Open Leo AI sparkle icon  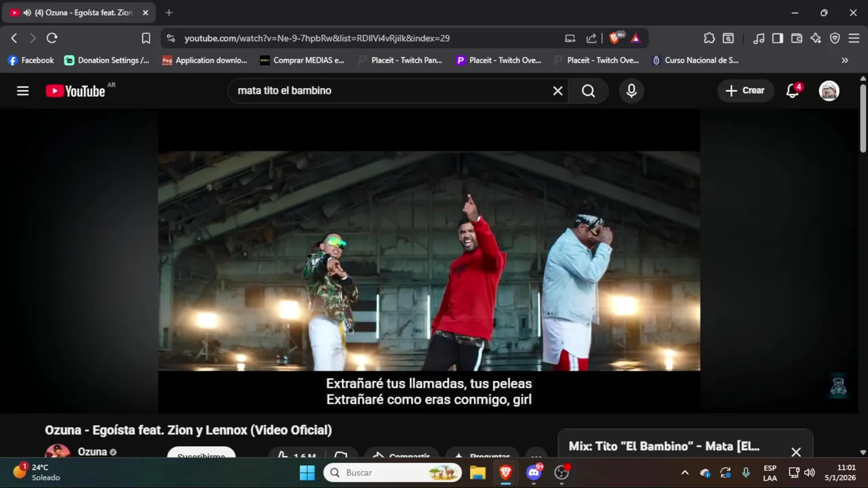816,38
